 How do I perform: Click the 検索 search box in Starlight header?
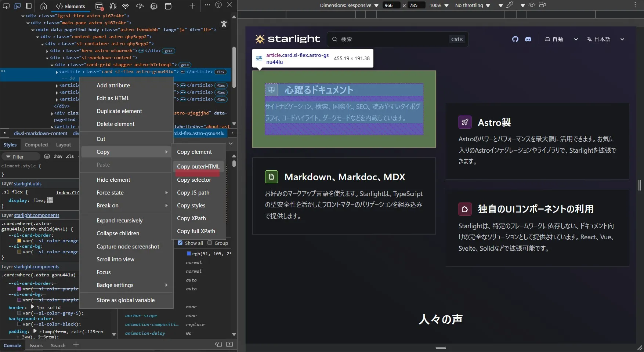[x=398, y=39]
